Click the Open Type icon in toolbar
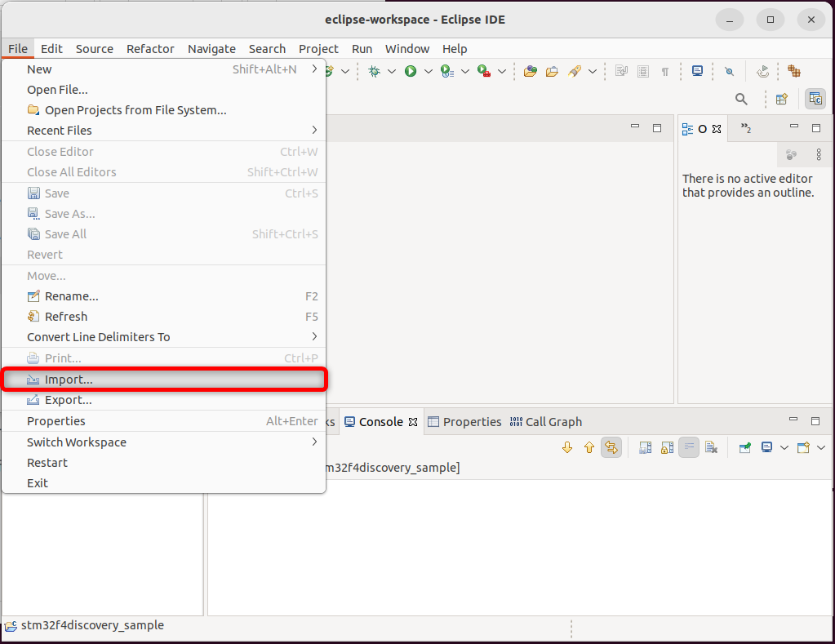The image size is (835, 644). [x=530, y=71]
